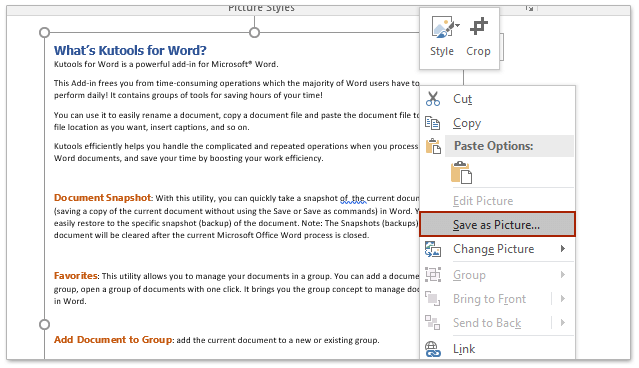639x368 pixels.
Task: Click the Link globe icon
Action: pos(433,349)
